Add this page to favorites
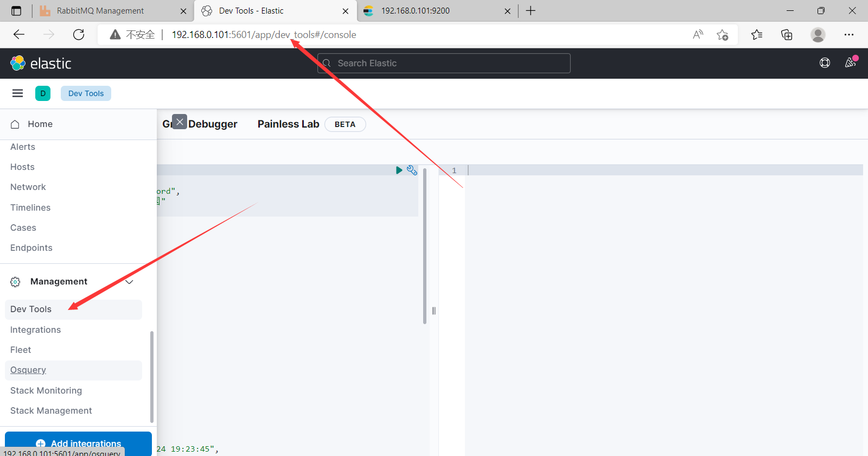Screen dimensions: 868x456 (722, 35)
